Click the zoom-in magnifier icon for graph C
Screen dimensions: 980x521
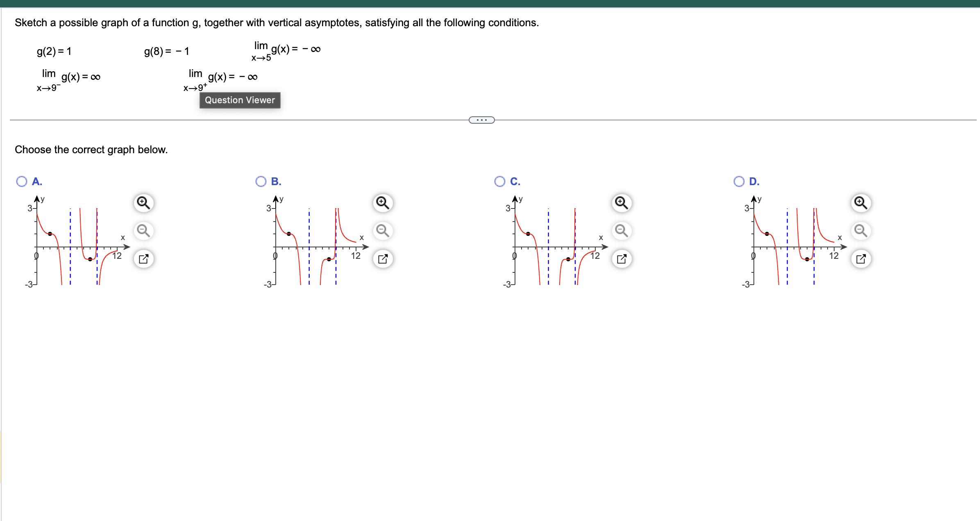point(621,202)
